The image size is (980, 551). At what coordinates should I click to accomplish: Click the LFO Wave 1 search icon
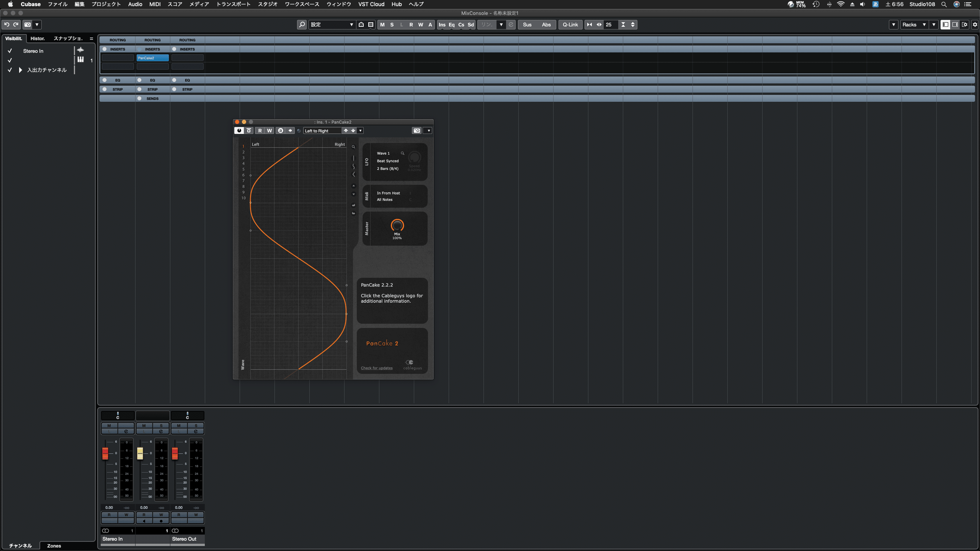tap(402, 153)
